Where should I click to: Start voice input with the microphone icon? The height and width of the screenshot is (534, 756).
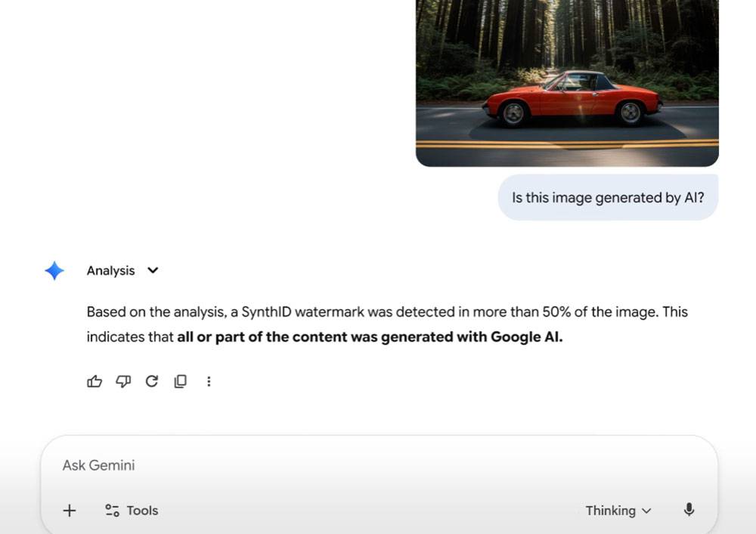(689, 511)
